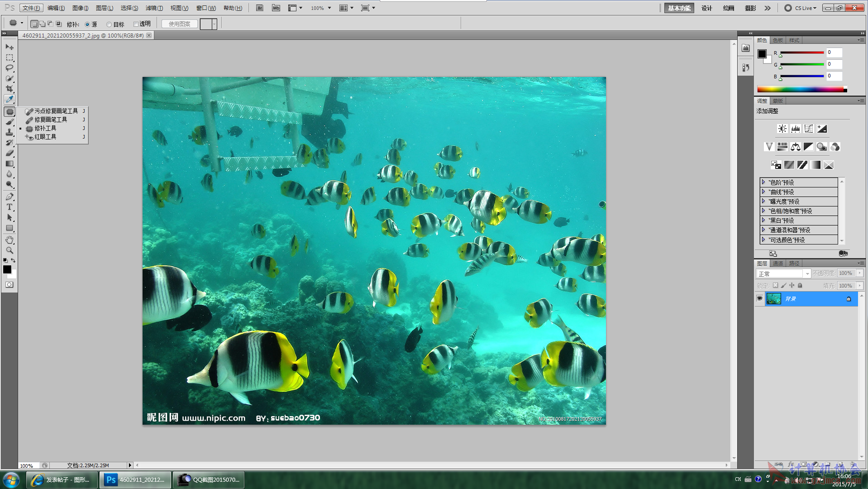Image resolution: width=868 pixels, height=489 pixels.
Task: Select 目标 (Destination) patch radio button
Action: (x=109, y=24)
